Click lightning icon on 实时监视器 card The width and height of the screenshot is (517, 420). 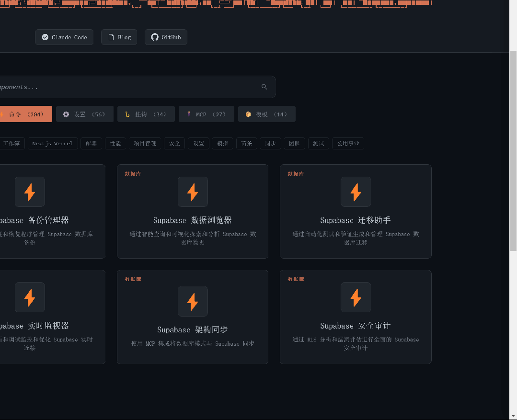pyautogui.click(x=30, y=297)
